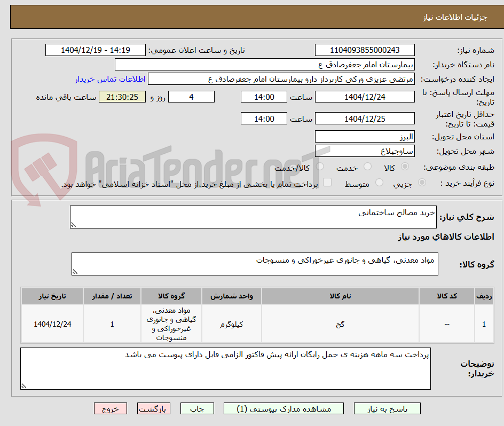Click the گروه کالا column header
The image size is (504, 426).
coord(171,296)
